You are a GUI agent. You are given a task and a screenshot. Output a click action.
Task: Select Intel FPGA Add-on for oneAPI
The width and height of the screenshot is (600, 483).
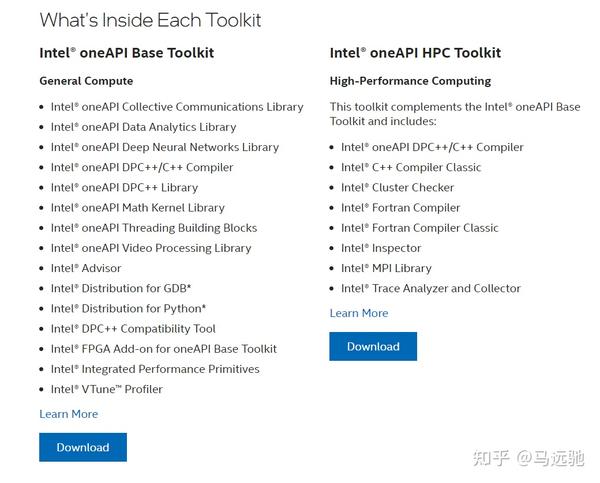pos(164,349)
